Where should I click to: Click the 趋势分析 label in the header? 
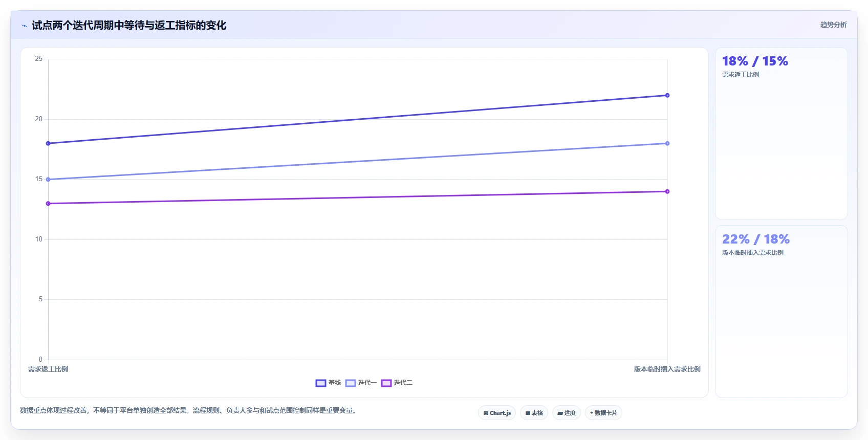(833, 25)
